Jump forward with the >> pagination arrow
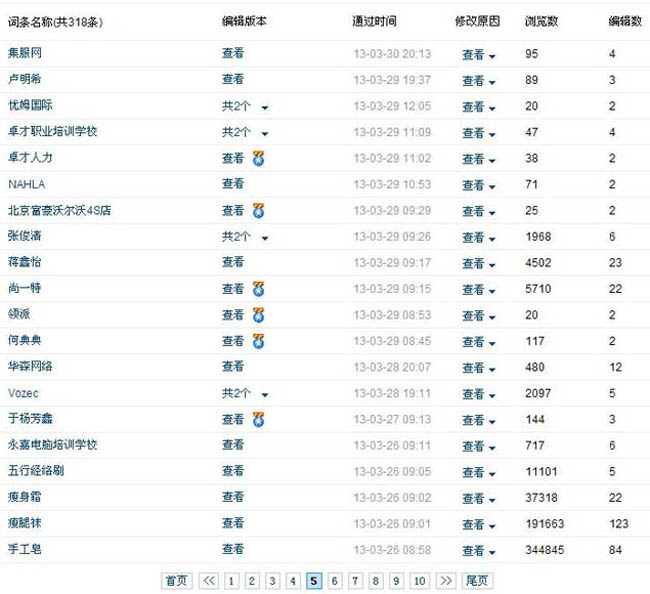 [x=446, y=580]
